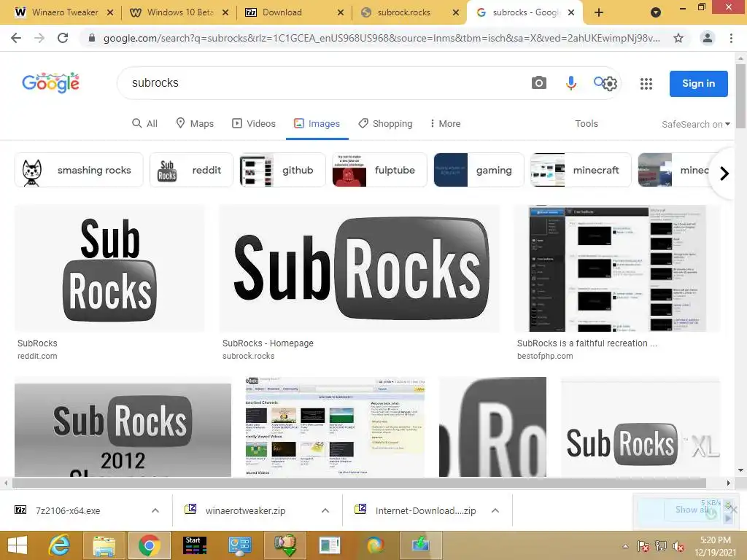
Task: Open the Start tile app on taskbar
Action: coord(195,545)
